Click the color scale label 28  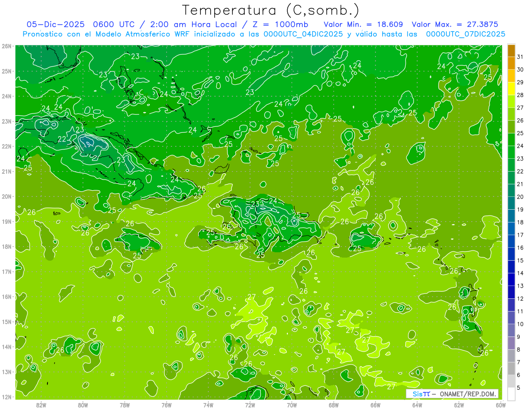(520, 95)
